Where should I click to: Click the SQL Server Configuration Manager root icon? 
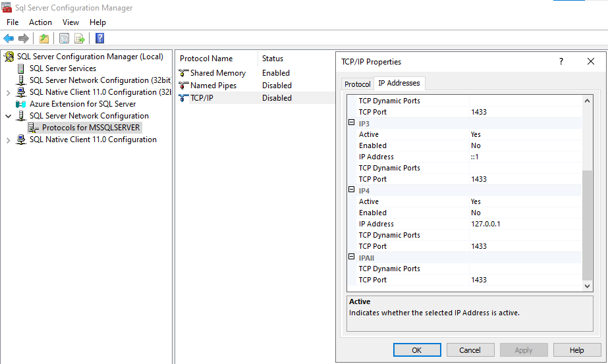coord(9,57)
